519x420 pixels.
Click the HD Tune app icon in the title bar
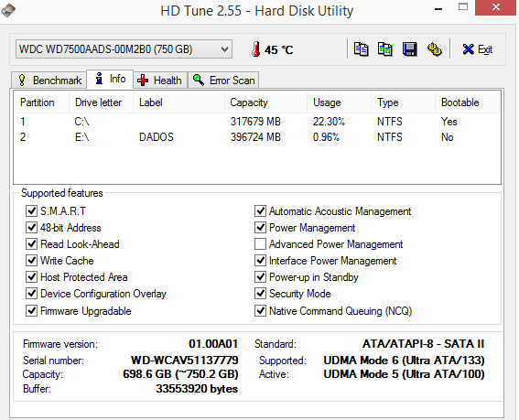[x=8, y=10]
